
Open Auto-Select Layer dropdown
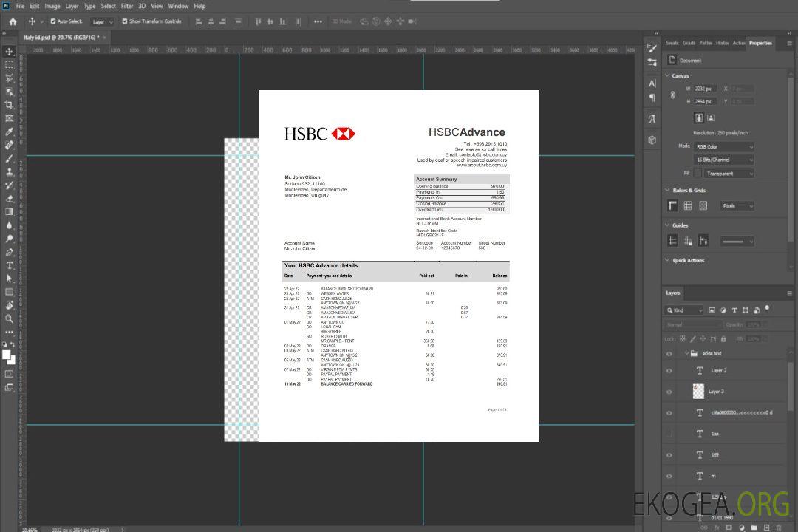(102, 21)
